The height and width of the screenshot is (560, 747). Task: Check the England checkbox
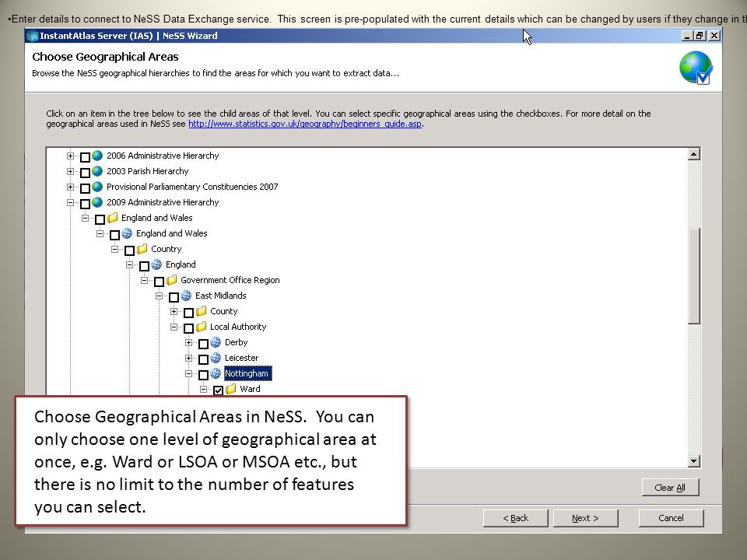tap(145, 266)
